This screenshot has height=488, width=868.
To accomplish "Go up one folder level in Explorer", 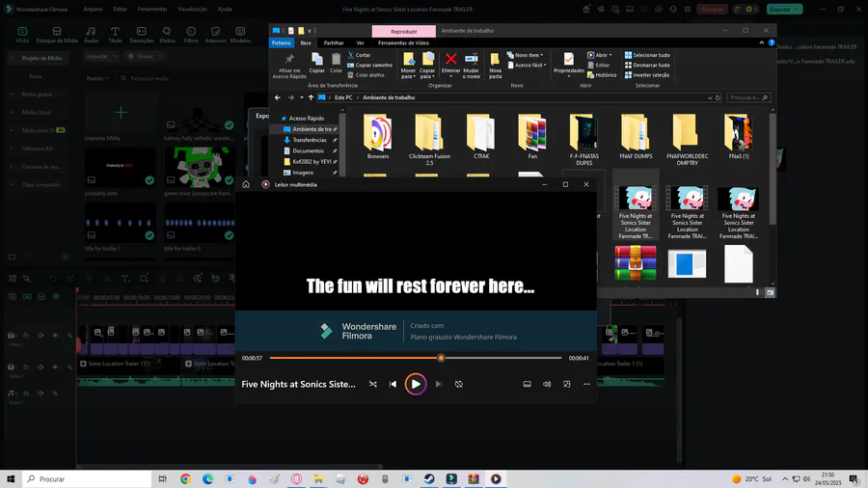I will click(x=311, y=97).
